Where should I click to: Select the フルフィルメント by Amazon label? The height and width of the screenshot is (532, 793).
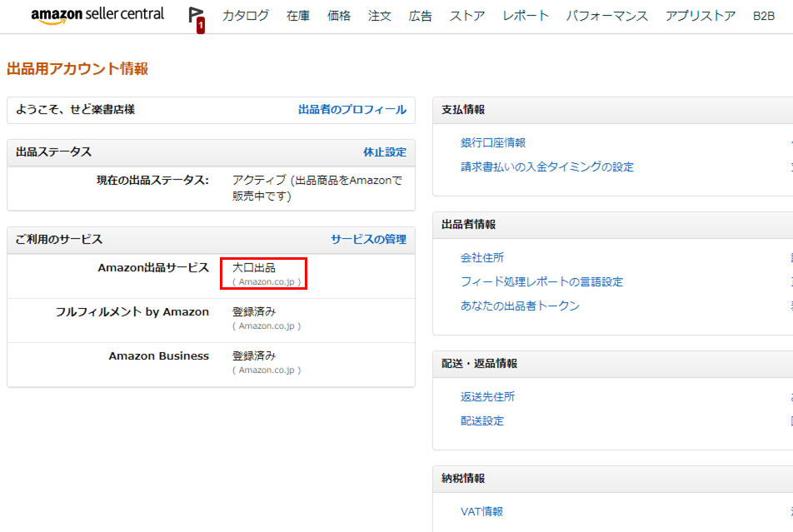(x=132, y=311)
